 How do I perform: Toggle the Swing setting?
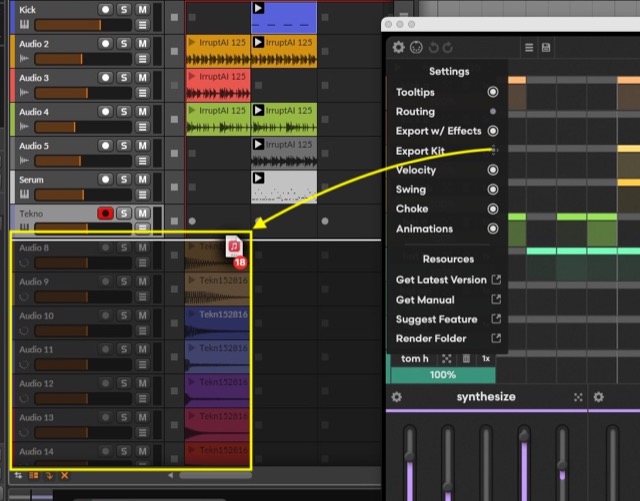pyautogui.click(x=492, y=190)
